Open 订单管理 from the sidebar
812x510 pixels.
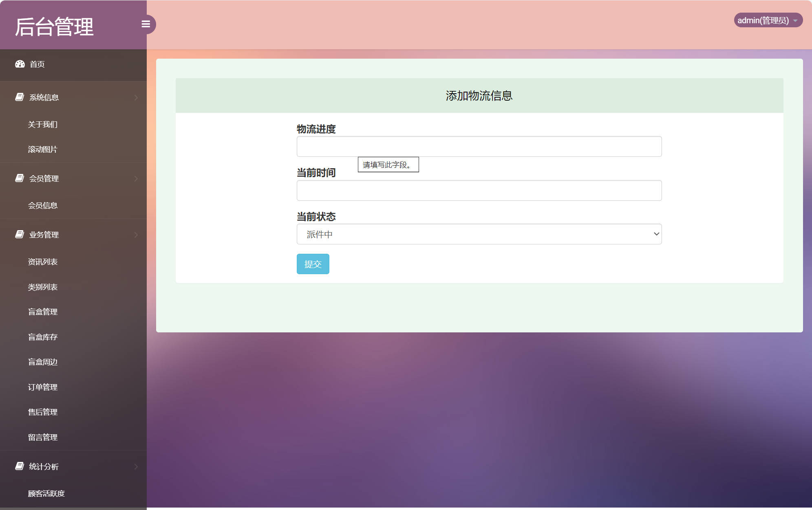click(42, 387)
